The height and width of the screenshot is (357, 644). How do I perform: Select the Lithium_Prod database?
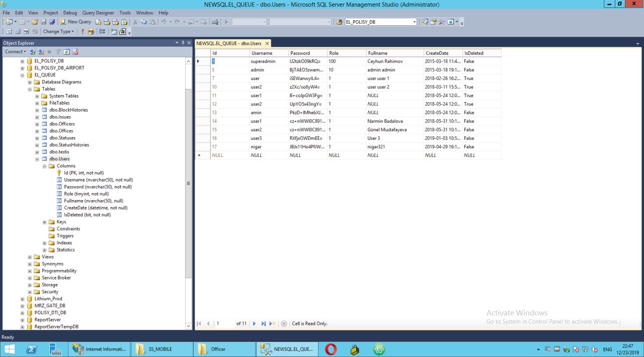[48, 299]
